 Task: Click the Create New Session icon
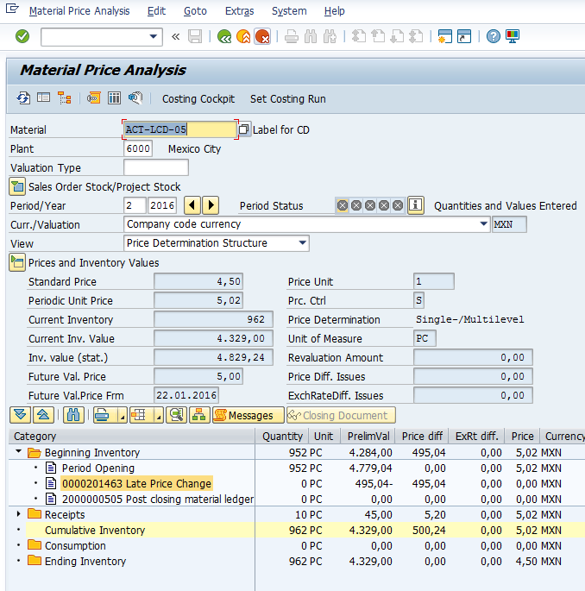tap(445, 37)
